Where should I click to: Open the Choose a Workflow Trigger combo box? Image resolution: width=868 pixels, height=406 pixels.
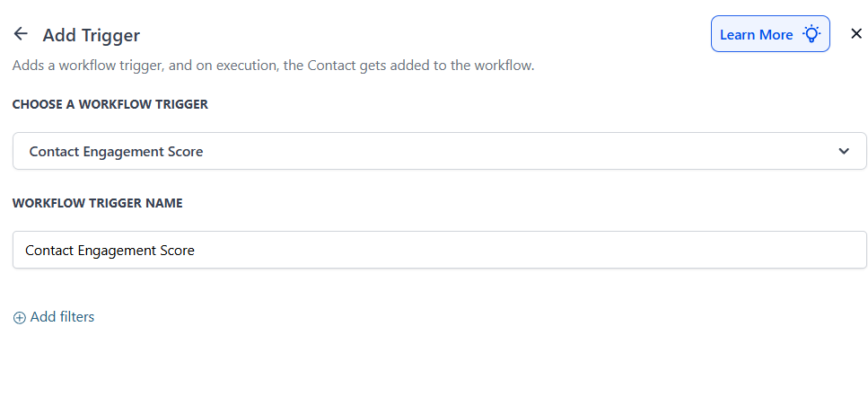point(439,151)
